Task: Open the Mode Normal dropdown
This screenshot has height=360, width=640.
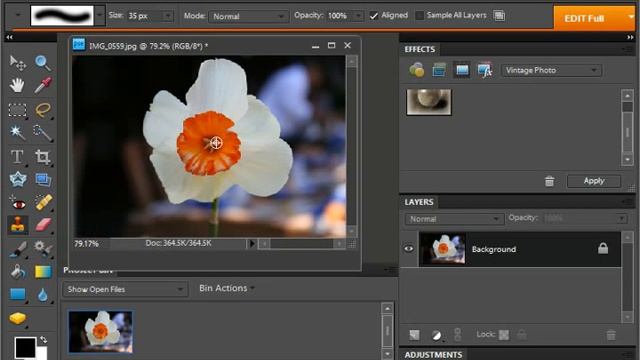Action: [x=248, y=16]
